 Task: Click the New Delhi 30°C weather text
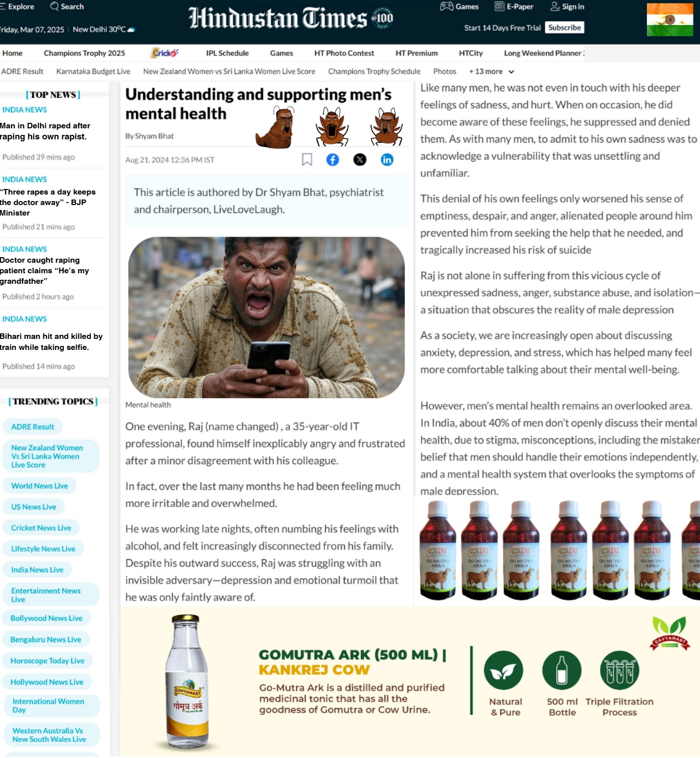pos(99,30)
